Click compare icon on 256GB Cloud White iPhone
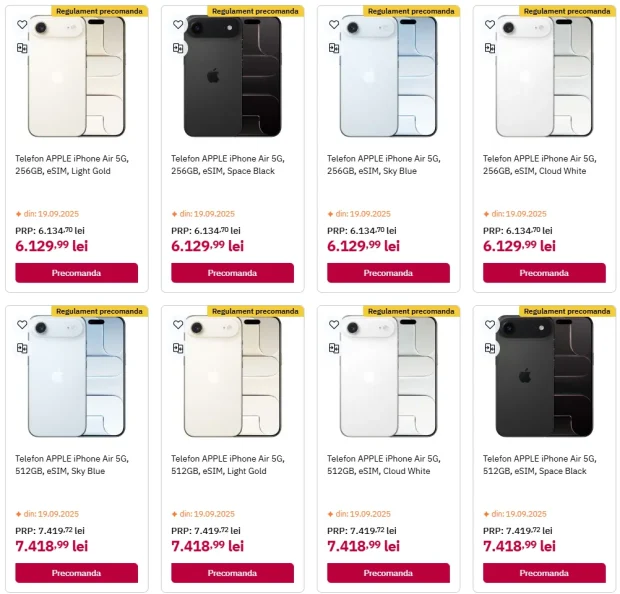The height and width of the screenshot is (594, 620). [x=490, y=48]
